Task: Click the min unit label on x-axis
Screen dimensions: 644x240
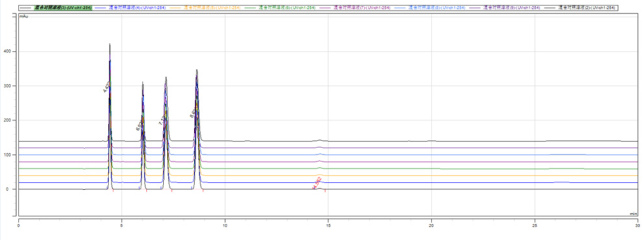Action: (633, 213)
